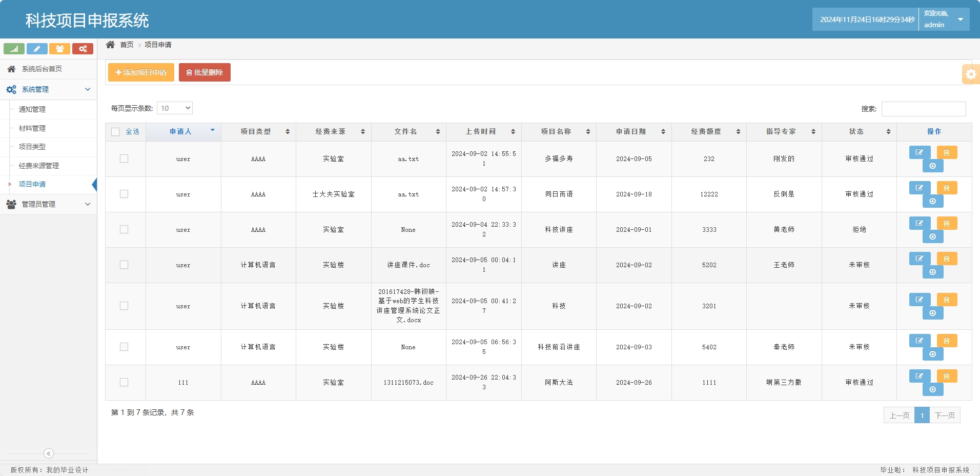This screenshot has height=476, width=980.
Task: Open 经费来源管理 in the sidebar
Action: [x=39, y=166]
